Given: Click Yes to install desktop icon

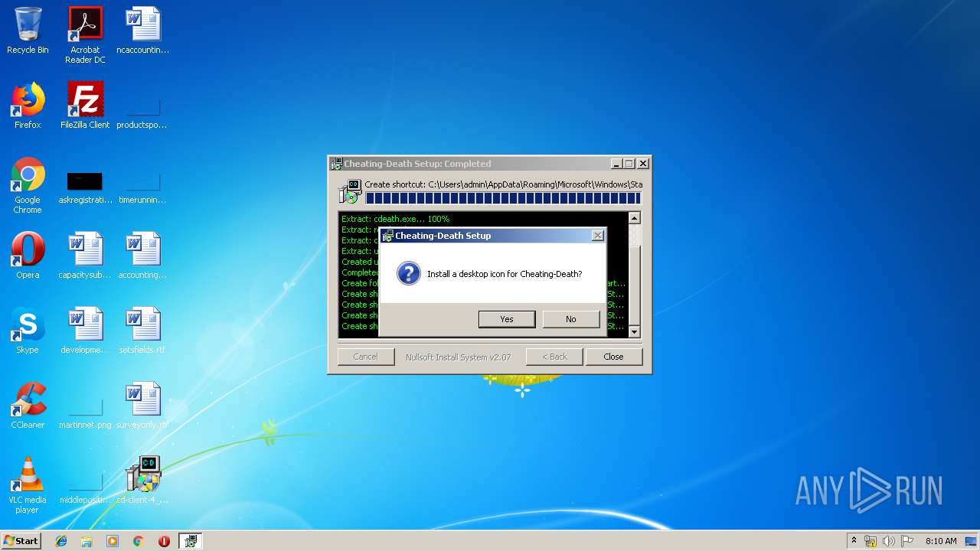Looking at the screenshot, I should pos(507,319).
